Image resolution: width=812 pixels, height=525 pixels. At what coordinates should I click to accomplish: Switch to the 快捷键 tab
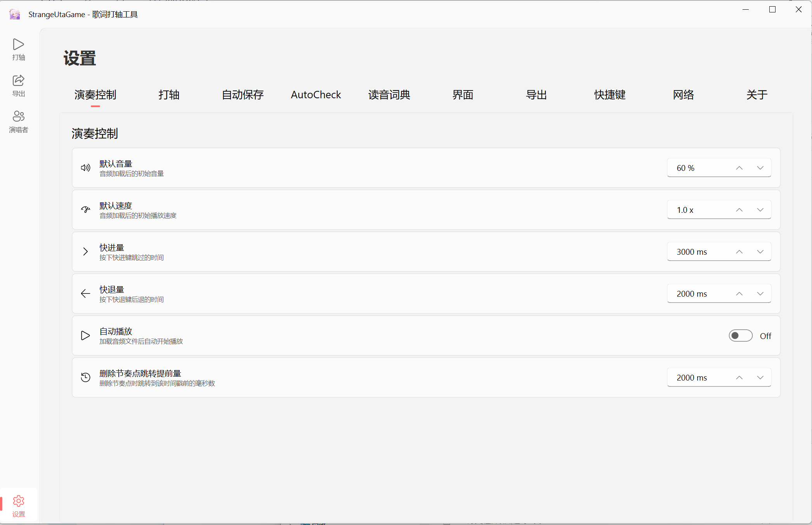pos(610,95)
